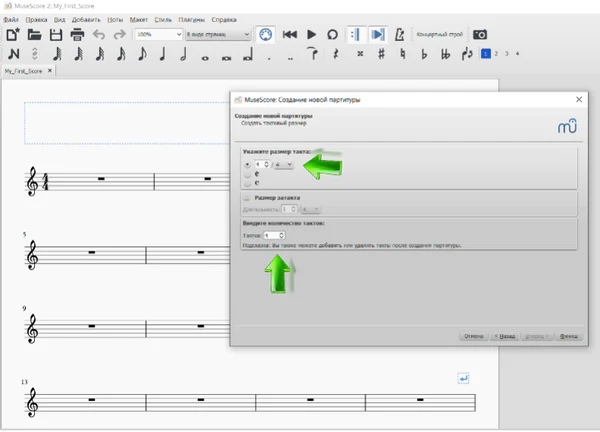Select the double whole note duration
The height and width of the screenshot is (432, 600).
click(x=227, y=58)
